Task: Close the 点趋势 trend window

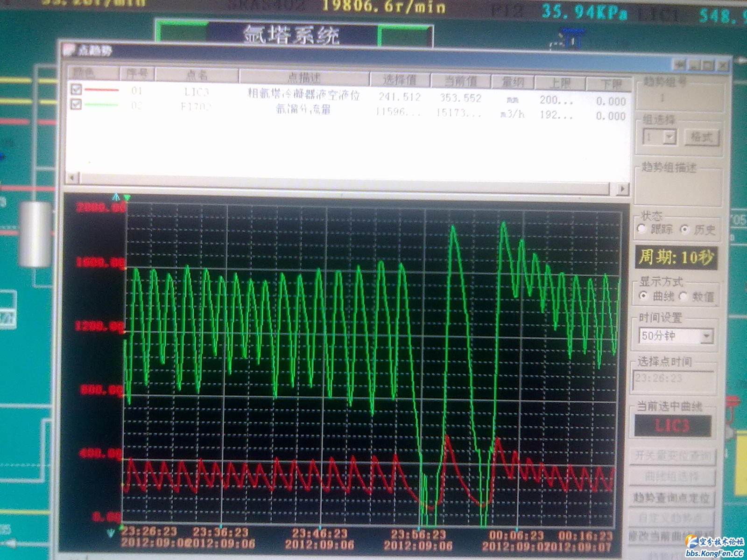Action: tap(722, 65)
